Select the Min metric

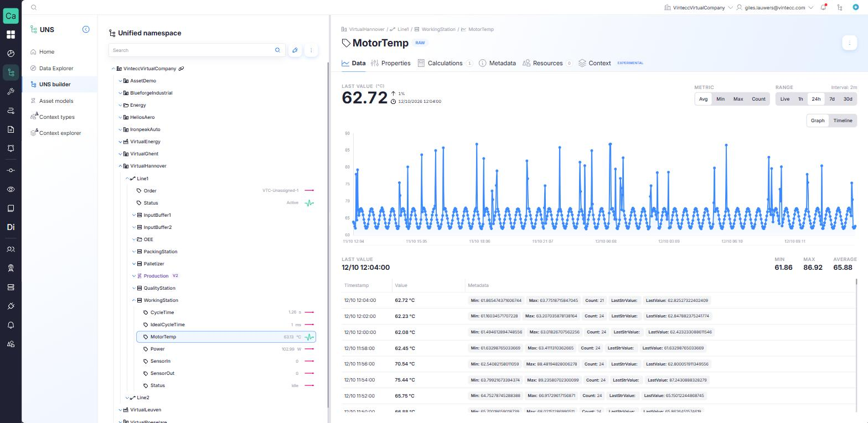coord(720,99)
